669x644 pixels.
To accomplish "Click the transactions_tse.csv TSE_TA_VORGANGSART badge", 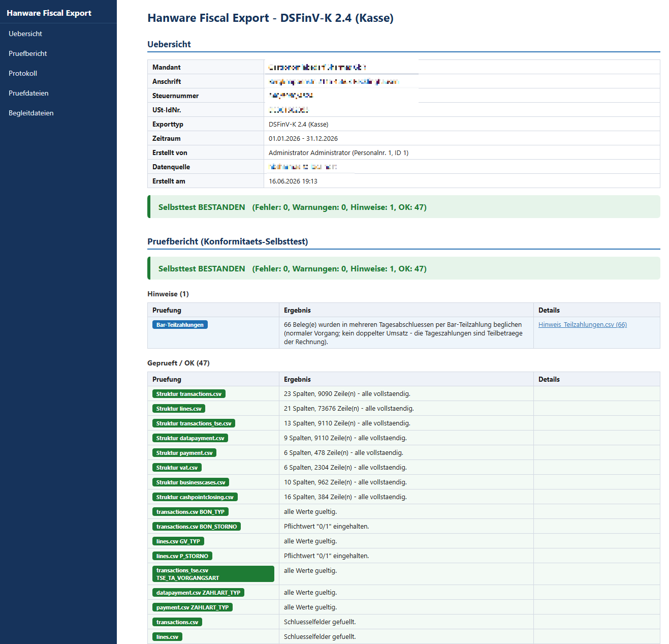I will [x=213, y=574].
